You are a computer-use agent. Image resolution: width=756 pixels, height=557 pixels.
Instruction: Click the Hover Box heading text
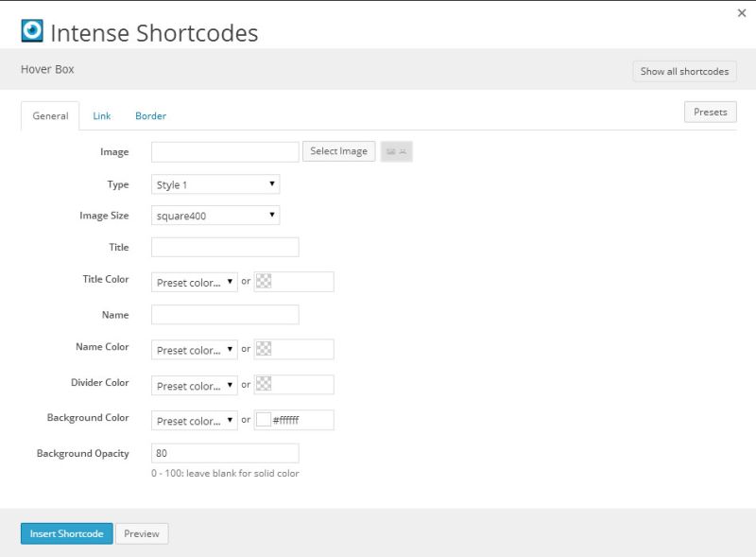(47, 69)
